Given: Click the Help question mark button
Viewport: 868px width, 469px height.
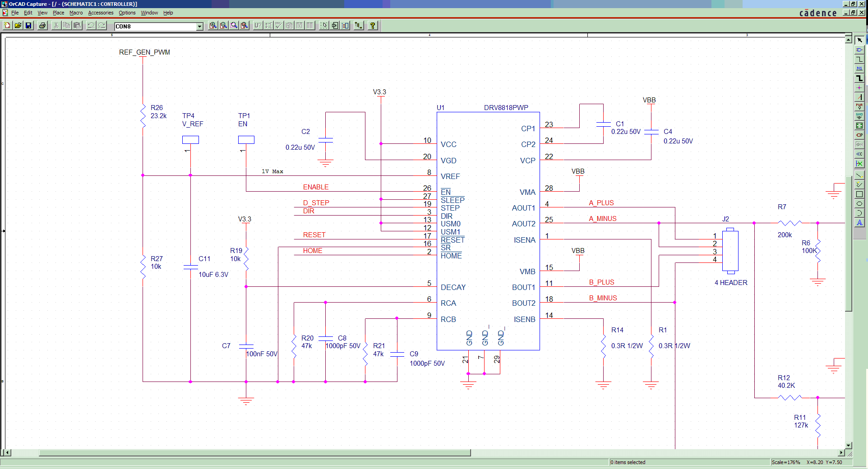Looking at the screenshot, I should (373, 26).
